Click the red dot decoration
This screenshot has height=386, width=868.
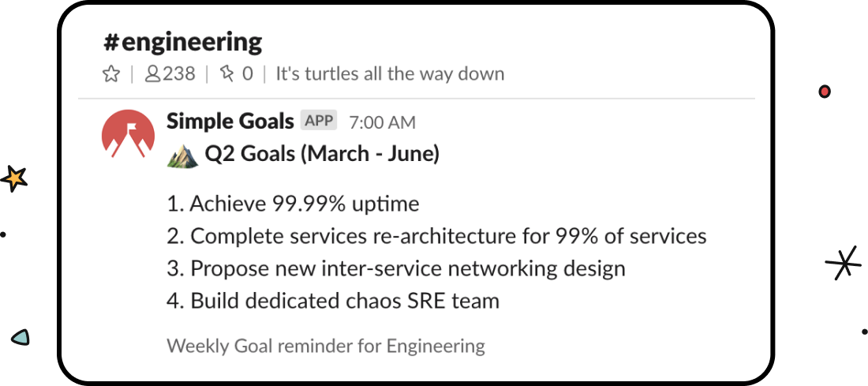click(x=825, y=92)
